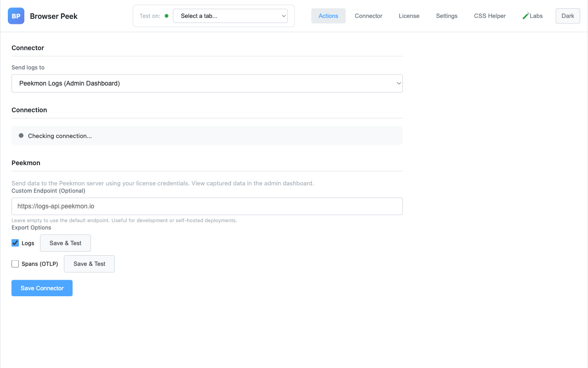This screenshot has height=368, width=588.
Task: Expand the Send logs to dropdown
Action: click(207, 83)
